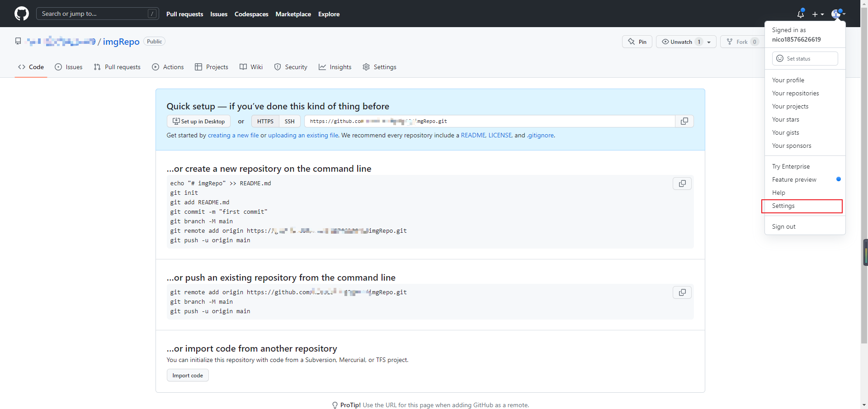Switch to the repository Pull requests tab
Viewport: 868px width, 409px height.
[117, 67]
